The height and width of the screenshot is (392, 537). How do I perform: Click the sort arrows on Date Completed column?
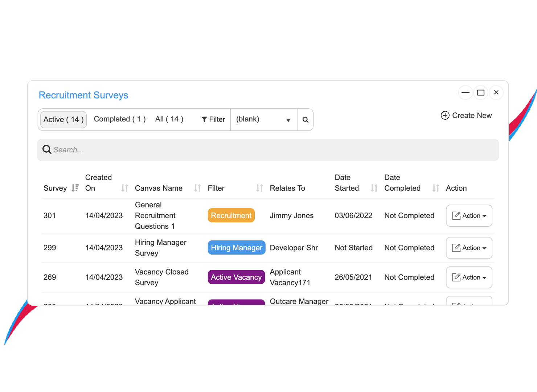point(435,188)
